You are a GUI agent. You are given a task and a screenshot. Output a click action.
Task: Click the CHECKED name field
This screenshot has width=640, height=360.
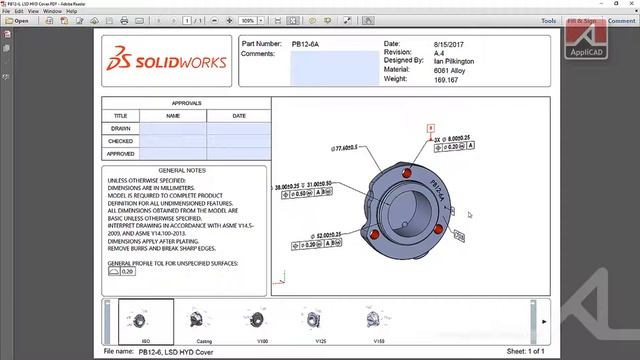(173, 141)
